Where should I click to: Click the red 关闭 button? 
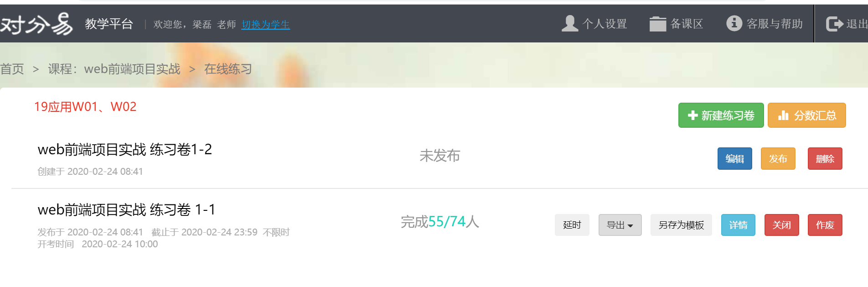781,225
